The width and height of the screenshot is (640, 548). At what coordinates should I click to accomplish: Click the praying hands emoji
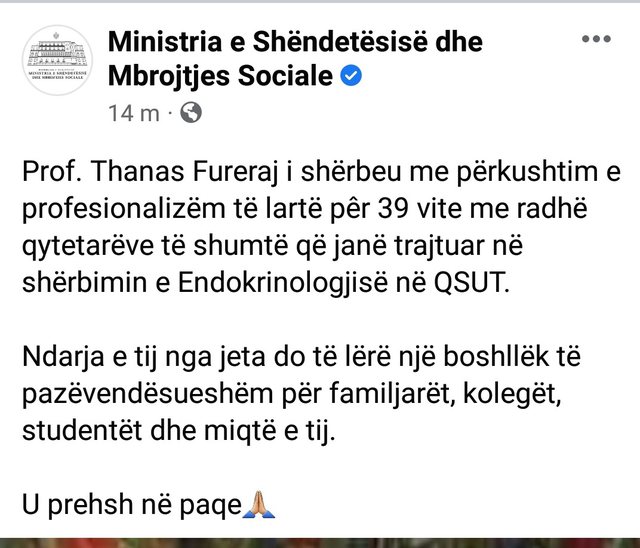[259, 505]
